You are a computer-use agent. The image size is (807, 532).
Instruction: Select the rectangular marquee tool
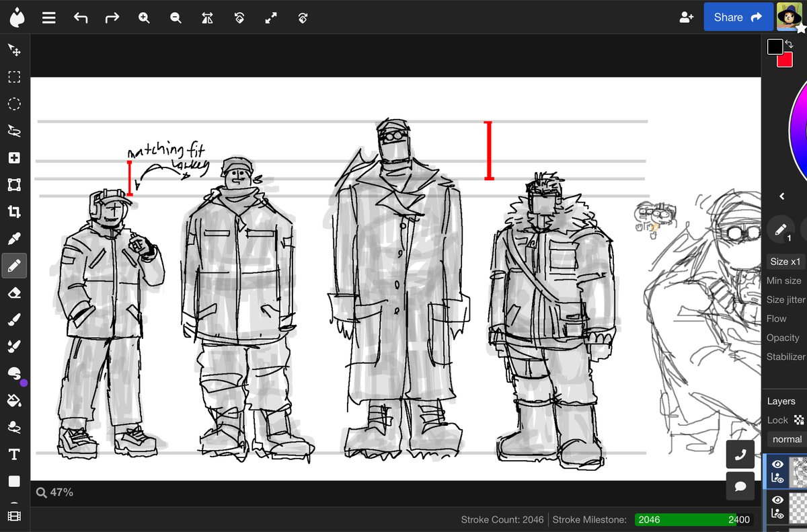[14, 77]
